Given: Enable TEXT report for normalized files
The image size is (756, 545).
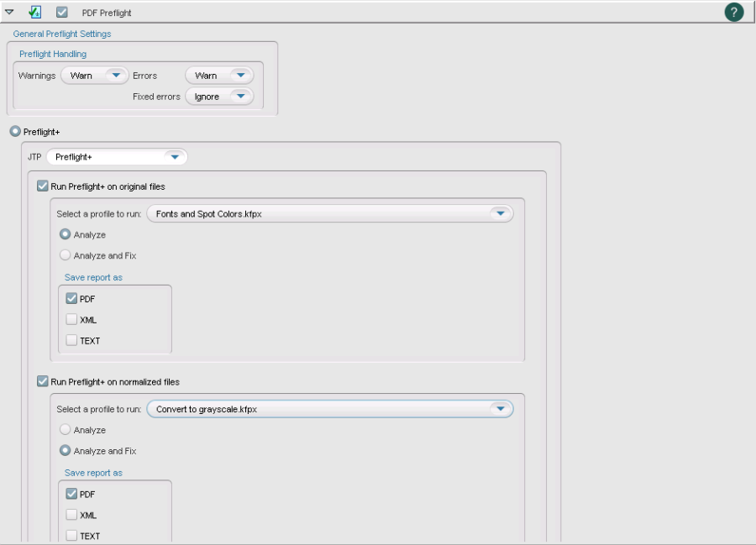Looking at the screenshot, I should [71, 536].
